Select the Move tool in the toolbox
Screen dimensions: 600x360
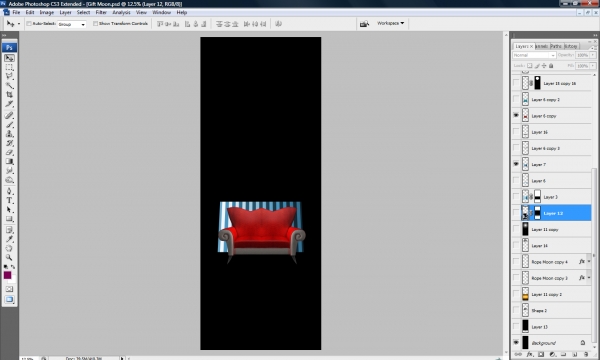(10, 58)
